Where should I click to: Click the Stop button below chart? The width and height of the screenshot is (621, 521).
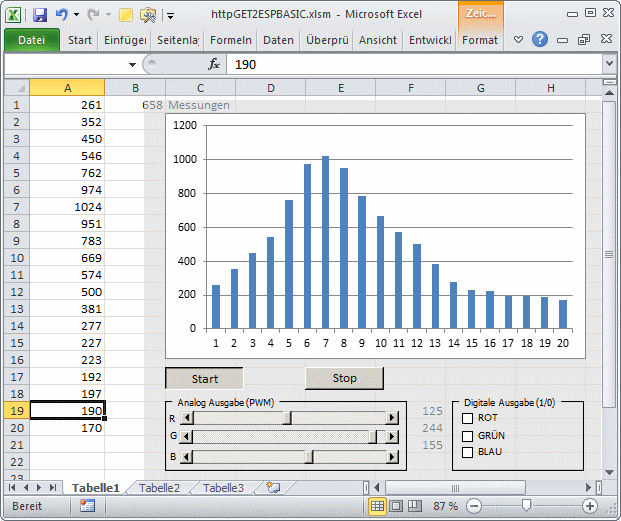click(x=344, y=378)
